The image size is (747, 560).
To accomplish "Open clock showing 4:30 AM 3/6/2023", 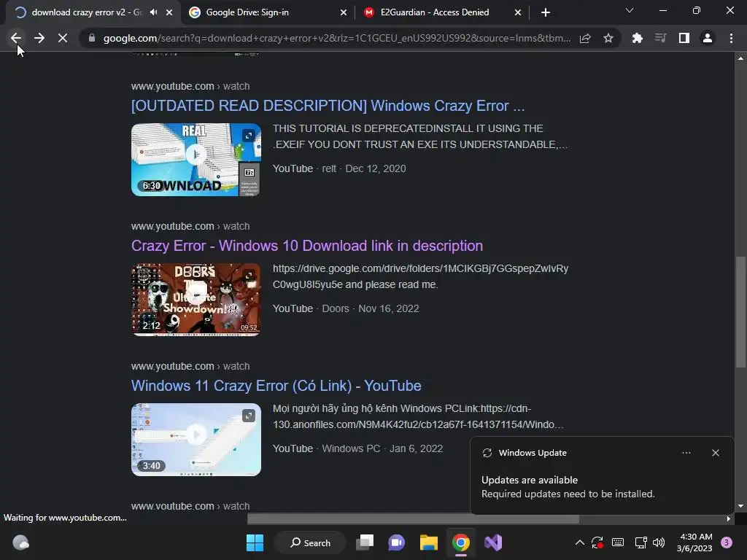I will 694,542.
